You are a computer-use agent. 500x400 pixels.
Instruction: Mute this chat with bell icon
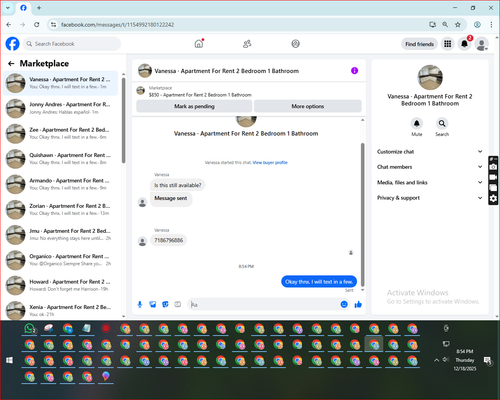pyautogui.click(x=417, y=123)
